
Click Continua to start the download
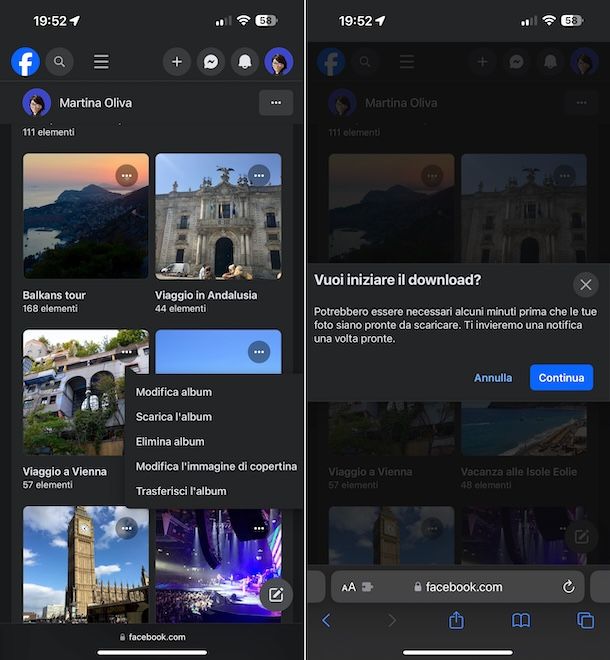click(562, 378)
